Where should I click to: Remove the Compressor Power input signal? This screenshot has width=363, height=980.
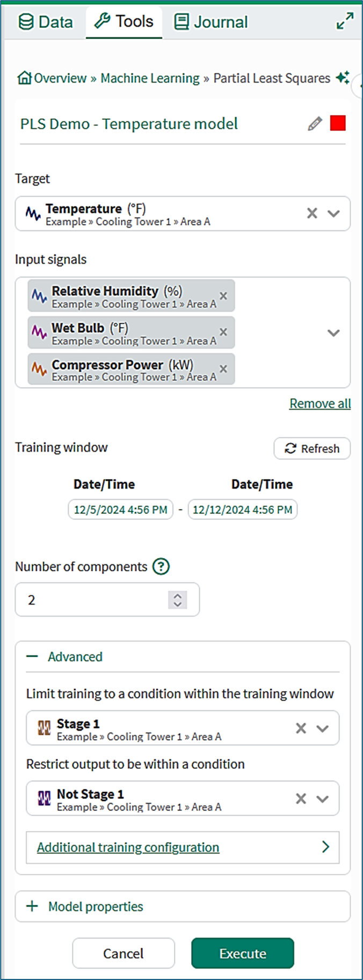pos(223,369)
